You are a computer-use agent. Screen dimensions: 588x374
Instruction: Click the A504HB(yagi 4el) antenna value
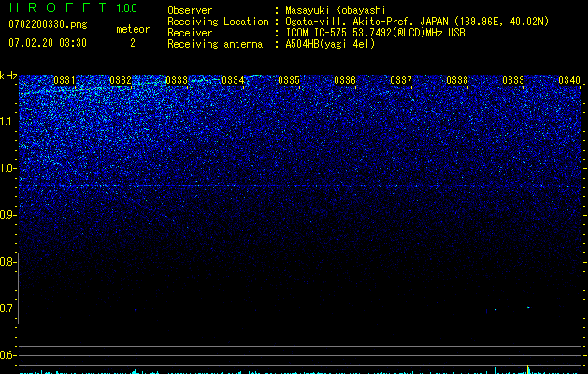click(330, 44)
